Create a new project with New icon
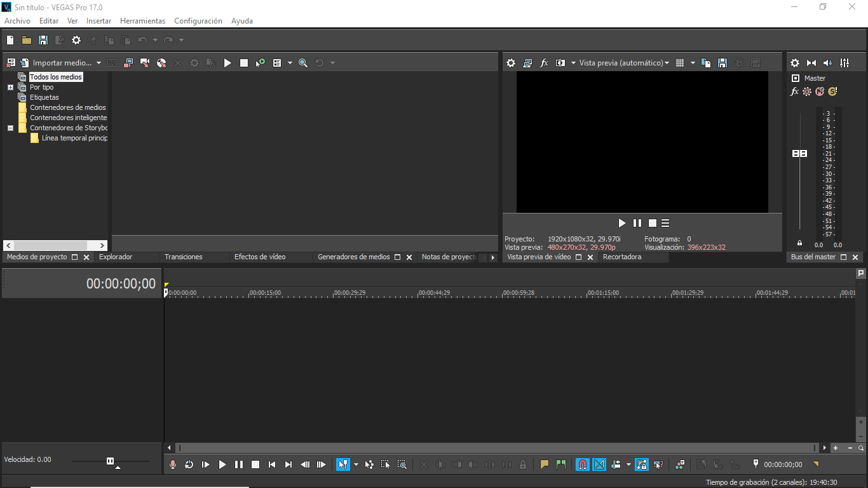This screenshot has width=868, height=488. click(10, 40)
